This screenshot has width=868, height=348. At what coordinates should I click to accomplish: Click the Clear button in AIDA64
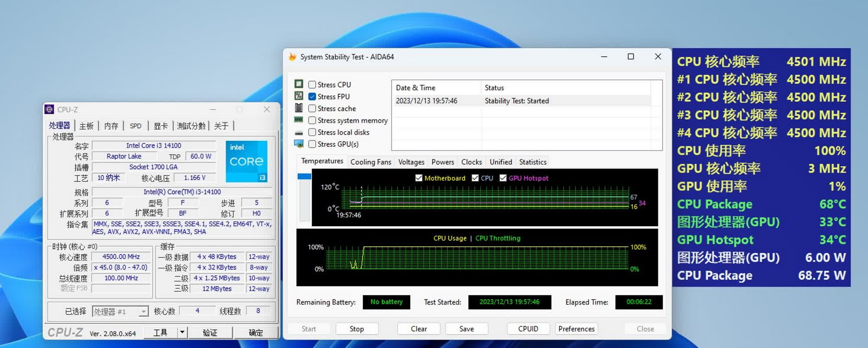tap(419, 329)
